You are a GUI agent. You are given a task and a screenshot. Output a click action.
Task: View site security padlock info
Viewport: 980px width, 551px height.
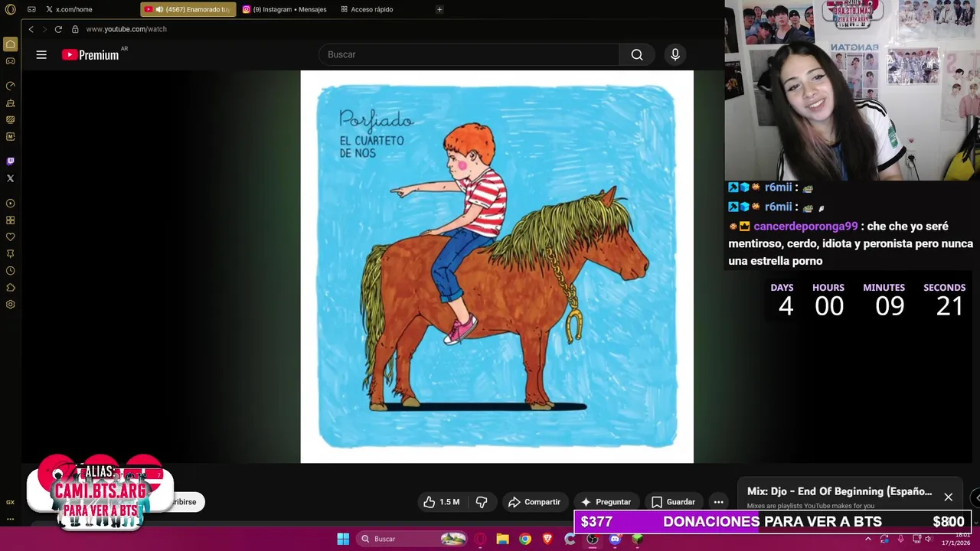coord(75,29)
